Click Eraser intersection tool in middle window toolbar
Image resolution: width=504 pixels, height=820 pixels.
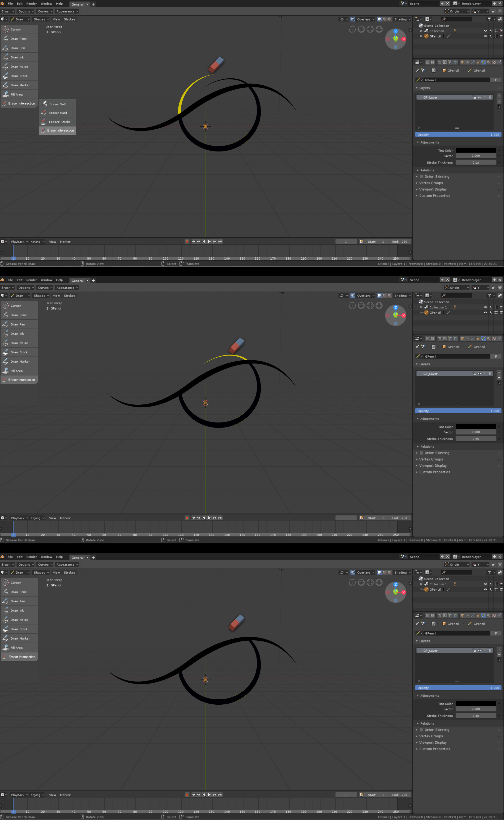pyautogui.click(x=19, y=380)
